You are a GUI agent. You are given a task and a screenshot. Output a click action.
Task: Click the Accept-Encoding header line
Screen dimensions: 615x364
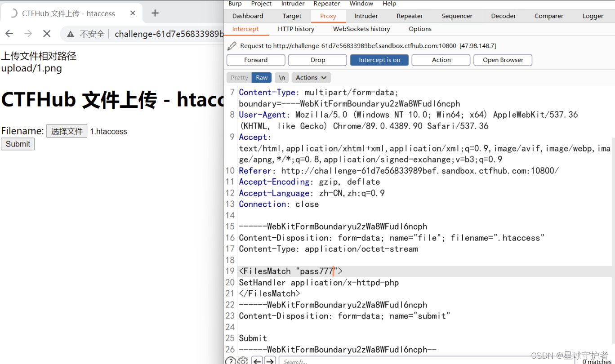(x=309, y=182)
